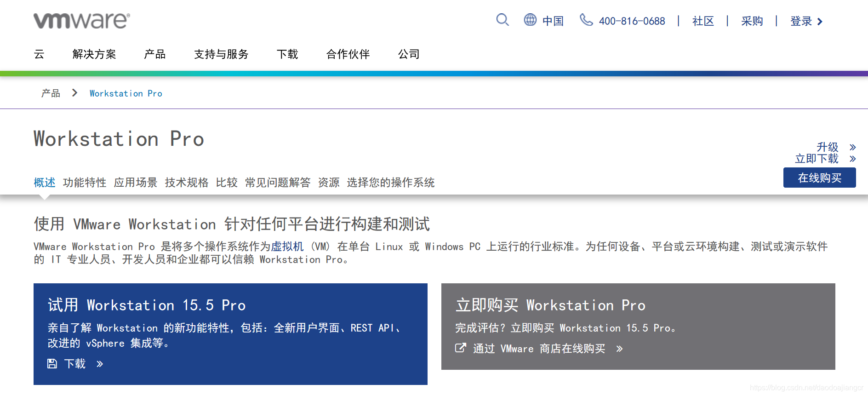Screen dimensions: 868x396
Task: Click the external link icon before 通过 VMware 商店在线购买
Action: coord(460,348)
